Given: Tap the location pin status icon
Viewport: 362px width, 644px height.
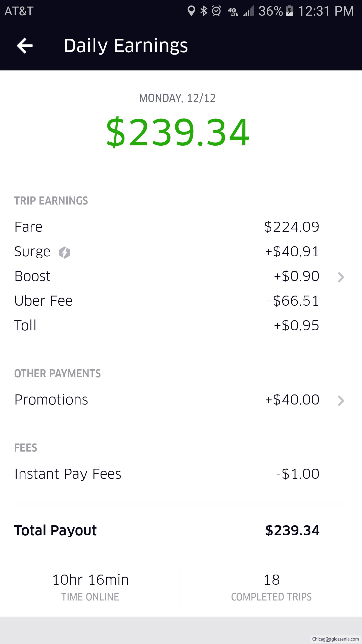Looking at the screenshot, I should [191, 11].
